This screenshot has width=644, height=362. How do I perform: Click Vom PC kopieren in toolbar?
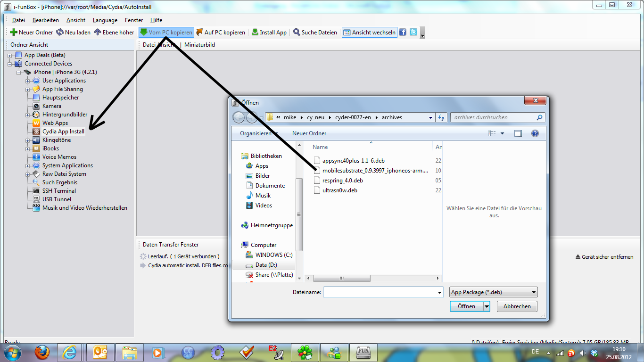(x=166, y=33)
